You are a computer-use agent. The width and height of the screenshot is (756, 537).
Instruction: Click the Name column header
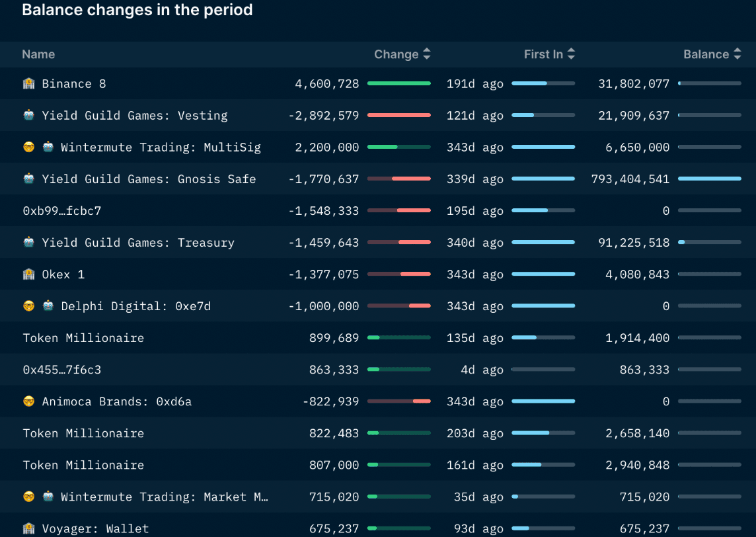click(x=38, y=55)
